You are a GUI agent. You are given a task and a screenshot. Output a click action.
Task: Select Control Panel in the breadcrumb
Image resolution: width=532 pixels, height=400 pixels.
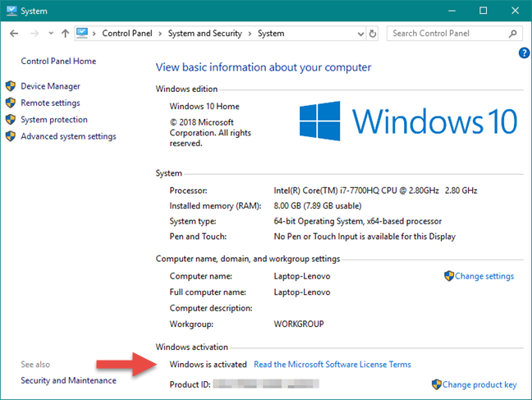127,34
